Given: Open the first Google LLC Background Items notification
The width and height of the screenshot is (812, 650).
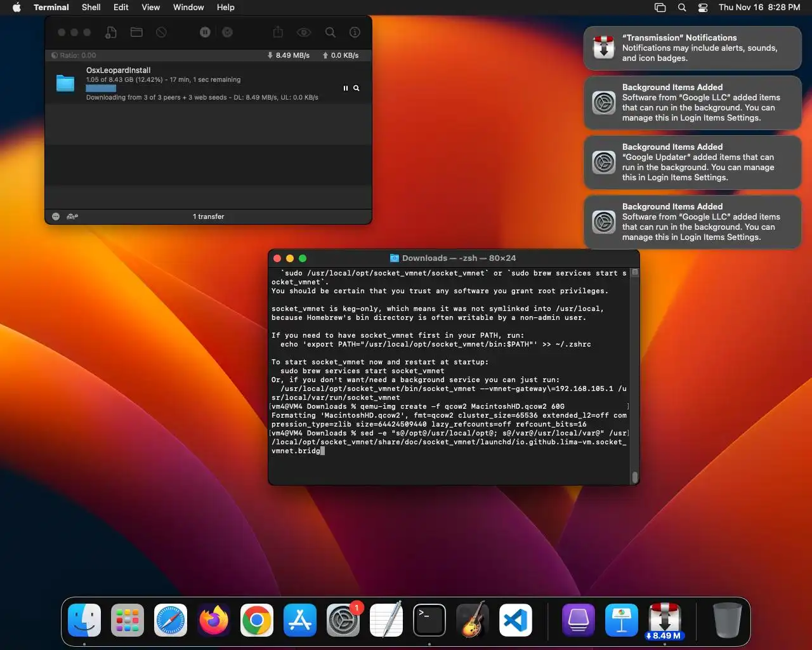Looking at the screenshot, I should (x=693, y=103).
